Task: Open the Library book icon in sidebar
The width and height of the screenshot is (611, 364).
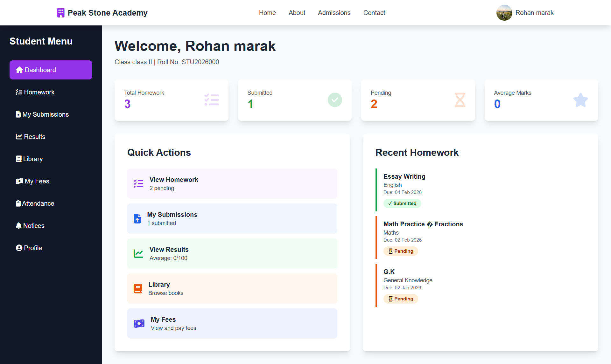Action: pyautogui.click(x=18, y=159)
